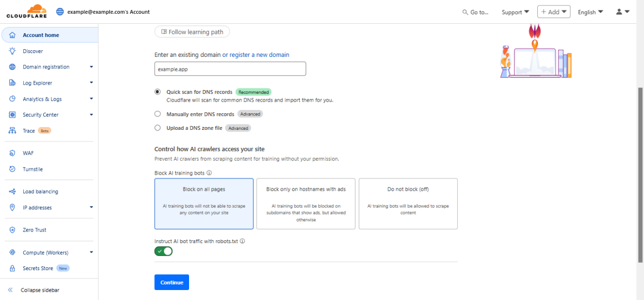Screen dimensions: 644x300
Task: Click the Trace icon in sidebar
Action: pos(12,131)
